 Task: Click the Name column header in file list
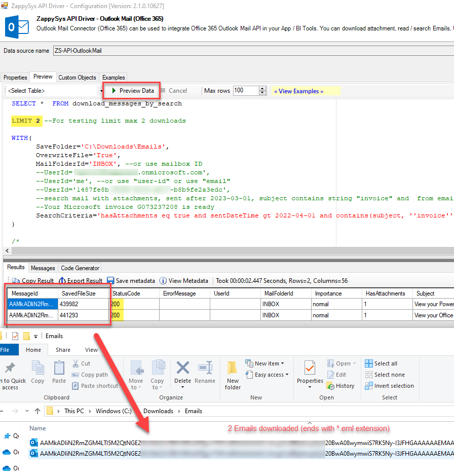(37, 428)
